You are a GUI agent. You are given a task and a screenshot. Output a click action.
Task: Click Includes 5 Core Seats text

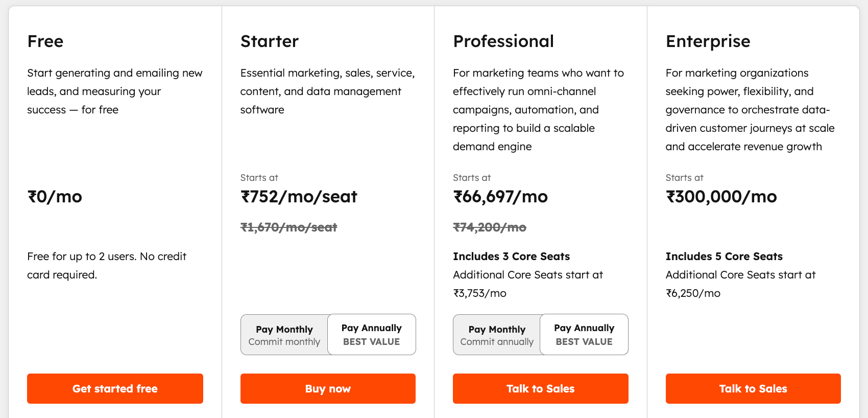pyautogui.click(x=724, y=256)
